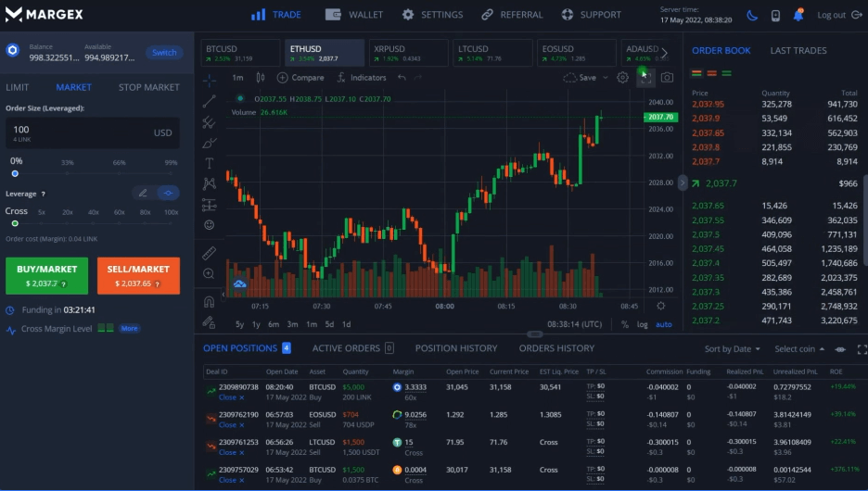
Task: Open the 1m chart interval dropdown
Action: [x=238, y=78]
